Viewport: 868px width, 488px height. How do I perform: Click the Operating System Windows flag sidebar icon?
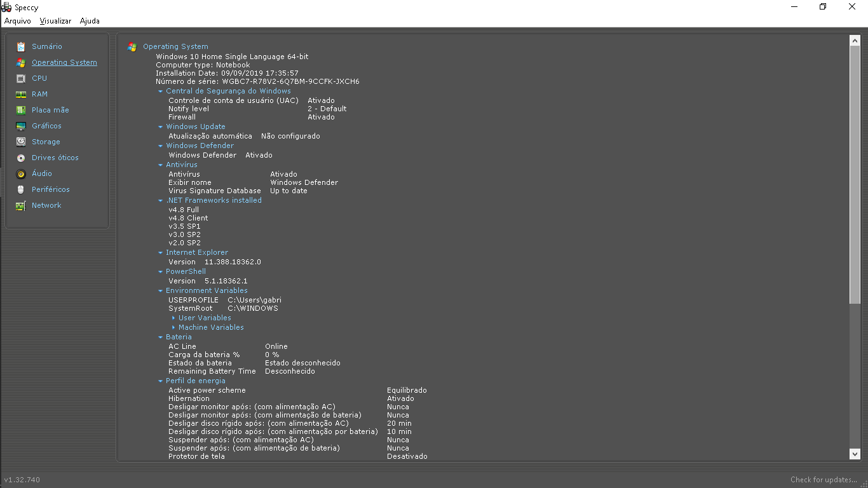tap(21, 62)
